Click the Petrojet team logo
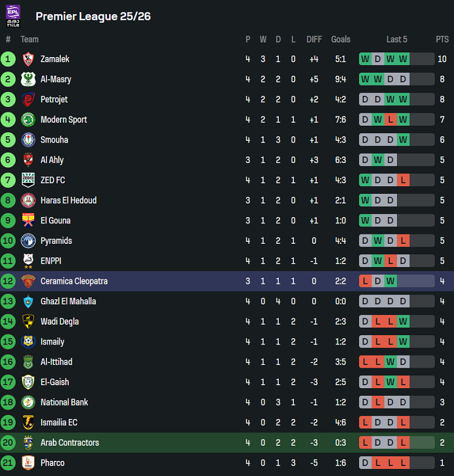The image size is (454, 476). [x=28, y=100]
